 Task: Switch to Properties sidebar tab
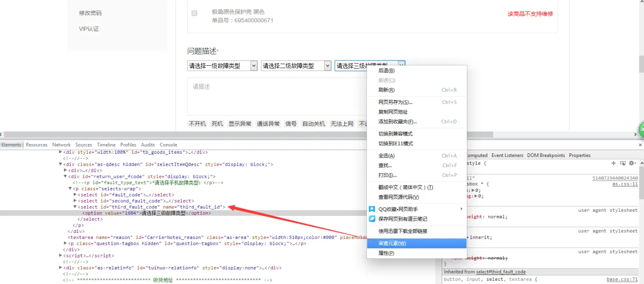pos(580,156)
